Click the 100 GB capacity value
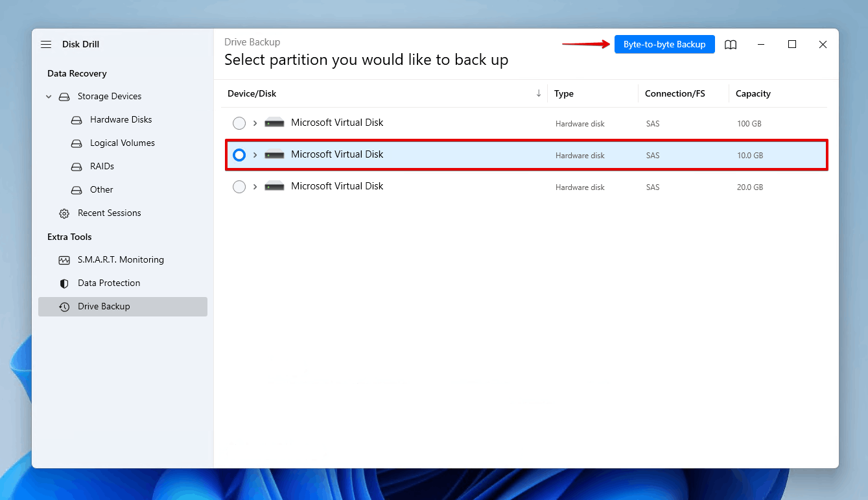Screen dimensions: 868x500 click(749, 123)
